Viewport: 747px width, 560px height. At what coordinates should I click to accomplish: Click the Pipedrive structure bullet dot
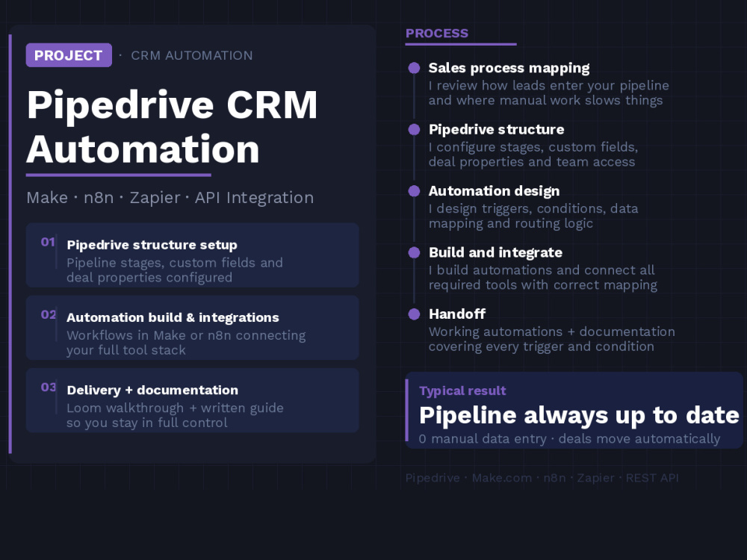pyautogui.click(x=414, y=129)
